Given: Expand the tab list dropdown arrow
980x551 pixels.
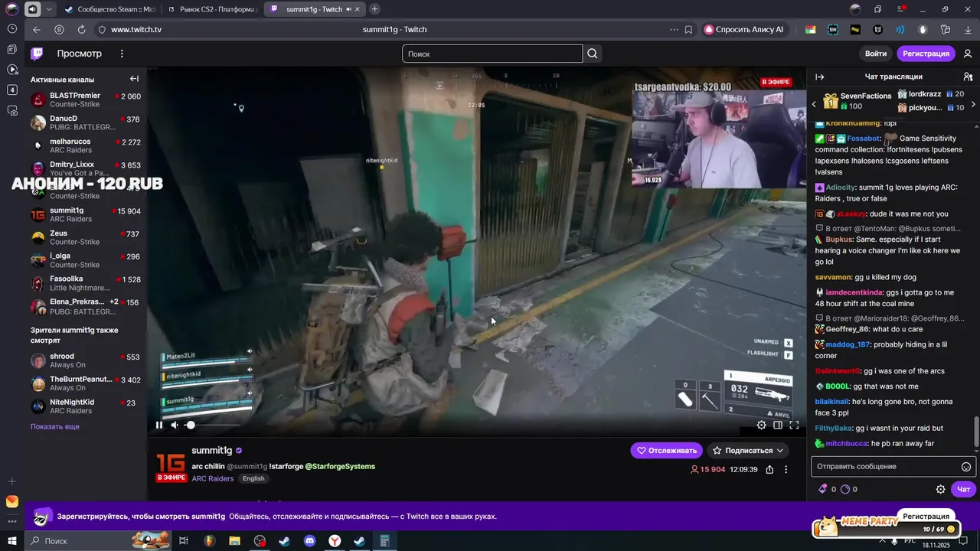Looking at the screenshot, I should (50, 9).
